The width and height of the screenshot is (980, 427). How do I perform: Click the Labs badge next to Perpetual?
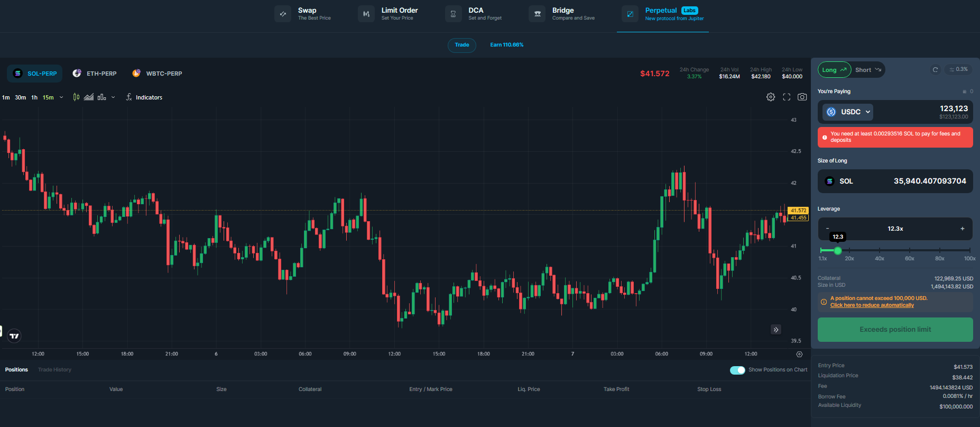pyautogui.click(x=690, y=11)
